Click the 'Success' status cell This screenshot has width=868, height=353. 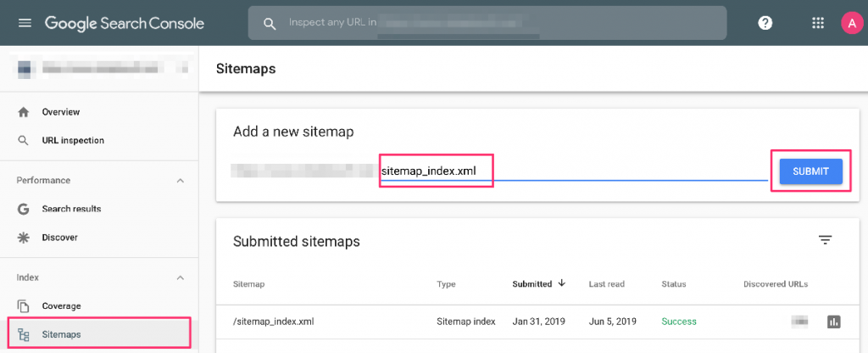point(679,322)
